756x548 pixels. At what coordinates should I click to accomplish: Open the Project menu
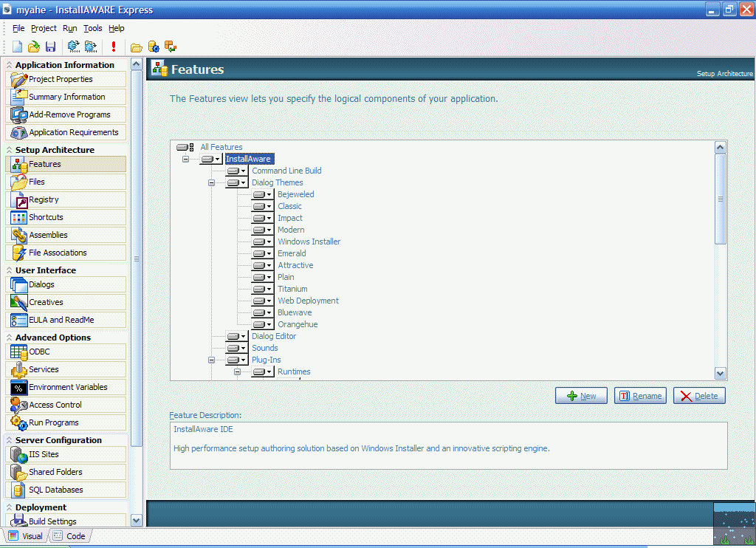pyautogui.click(x=44, y=28)
